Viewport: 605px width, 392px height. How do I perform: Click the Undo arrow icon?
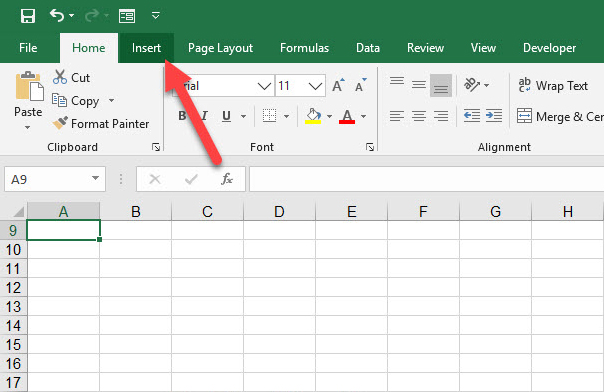[57, 15]
